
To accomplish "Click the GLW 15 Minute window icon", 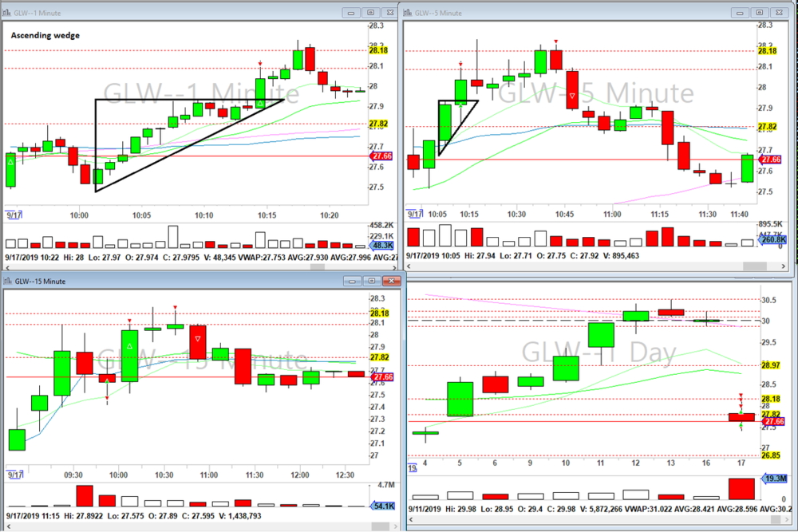I will point(9,282).
